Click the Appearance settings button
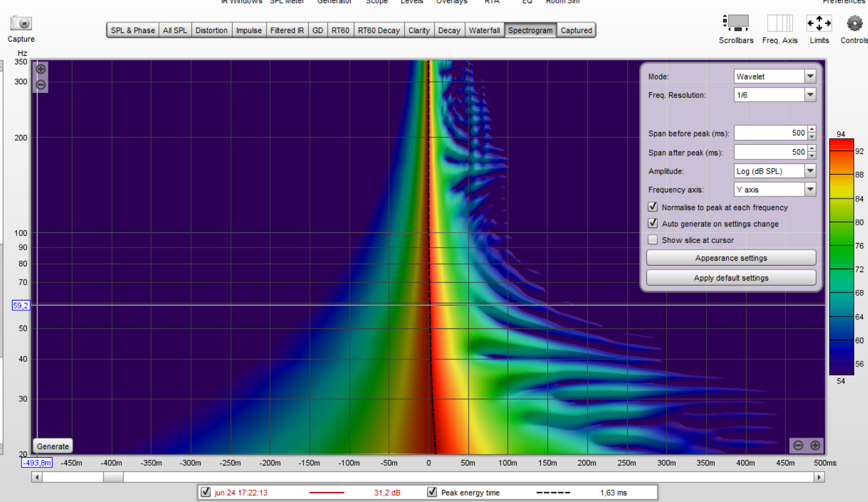This screenshot has height=502, width=868. (x=731, y=258)
